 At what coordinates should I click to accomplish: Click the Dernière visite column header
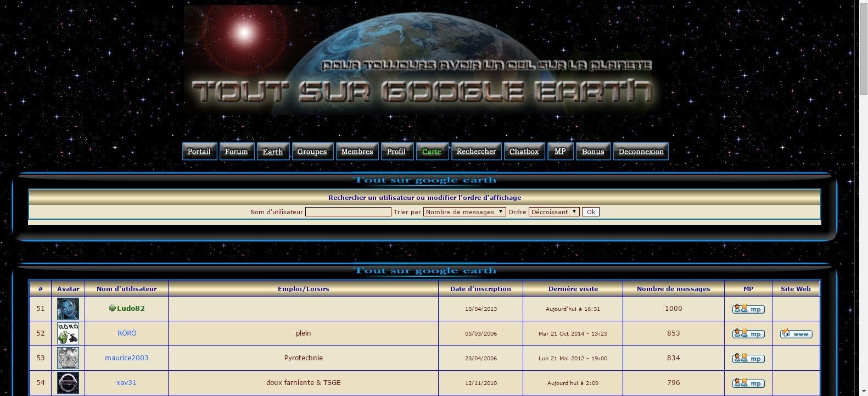pos(573,288)
